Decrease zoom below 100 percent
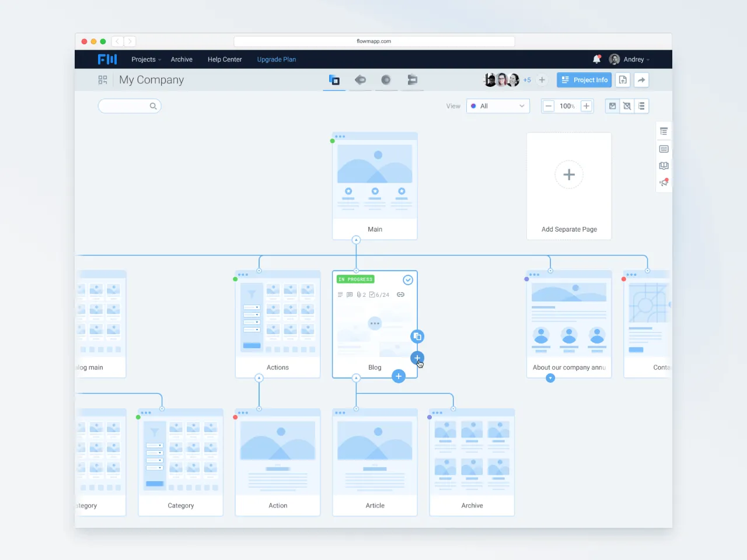 [x=548, y=106]
